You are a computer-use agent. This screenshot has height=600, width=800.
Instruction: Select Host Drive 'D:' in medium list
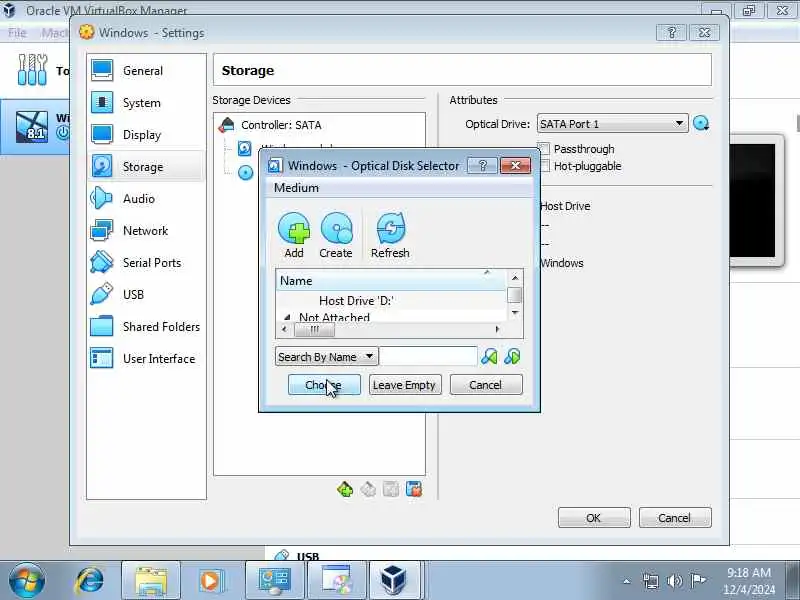pyautogui.click(x=356, y=301)
